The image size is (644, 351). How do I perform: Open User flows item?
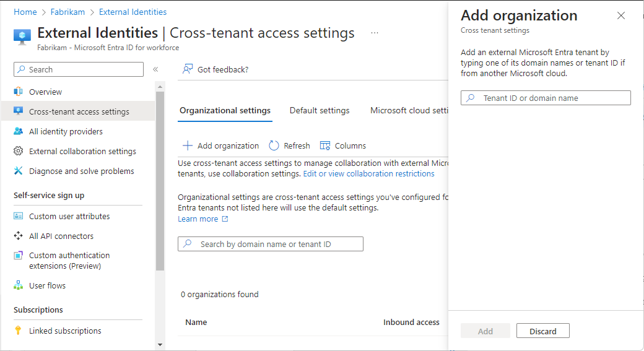[47, 285]
